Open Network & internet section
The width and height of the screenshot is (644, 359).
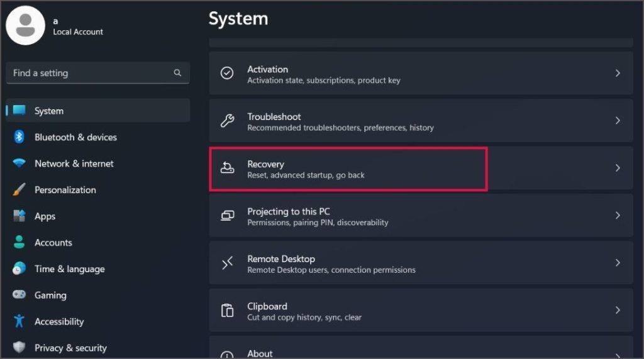(97, 163)
